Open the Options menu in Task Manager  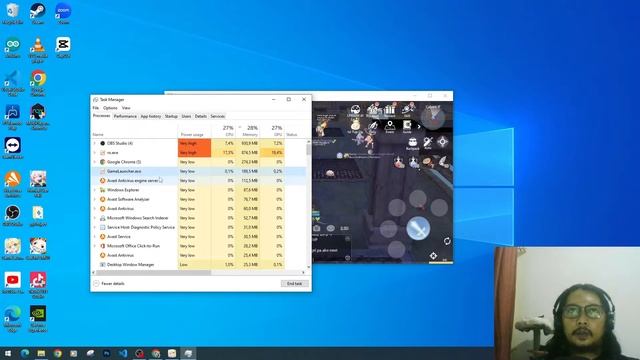110,108
